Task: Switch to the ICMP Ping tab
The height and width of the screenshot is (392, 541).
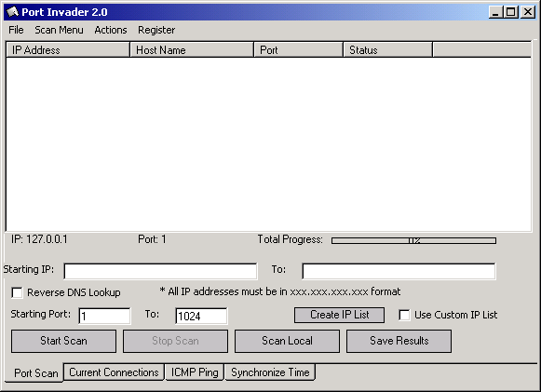Action: [195, 372]
